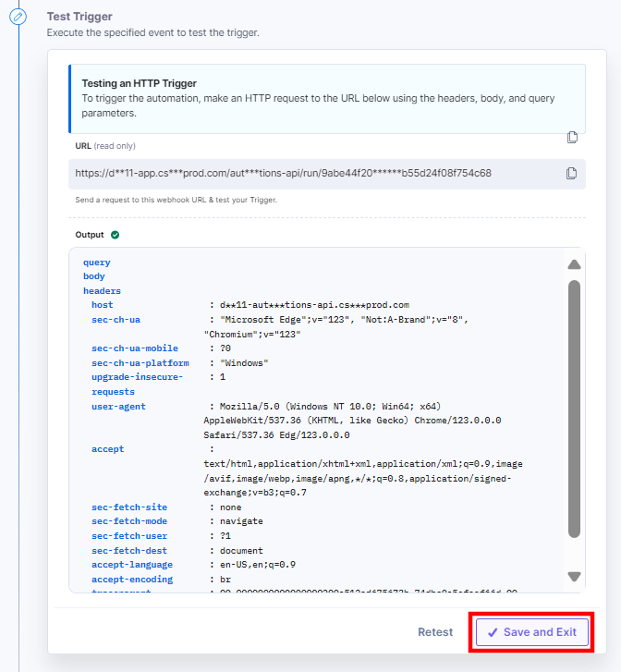Collapse the headers node in Output
The height and width of the screenshot is (672, 621).
(102, 291)
